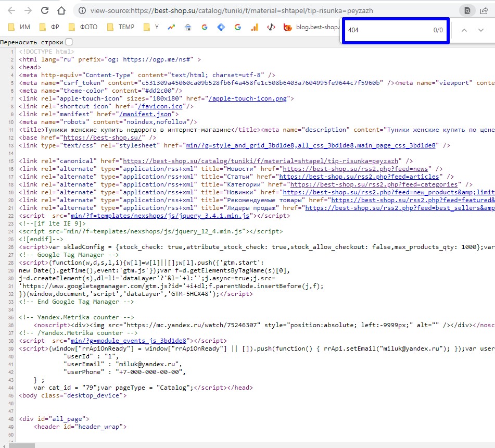This screenshot has width=495, height=448.
Task: Open the /favicon.ico link
Action: tap(160, 106)
